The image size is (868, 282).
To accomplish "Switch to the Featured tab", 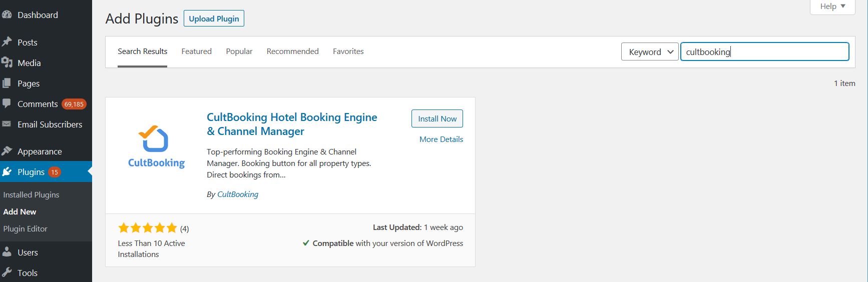I will [196, 51].
